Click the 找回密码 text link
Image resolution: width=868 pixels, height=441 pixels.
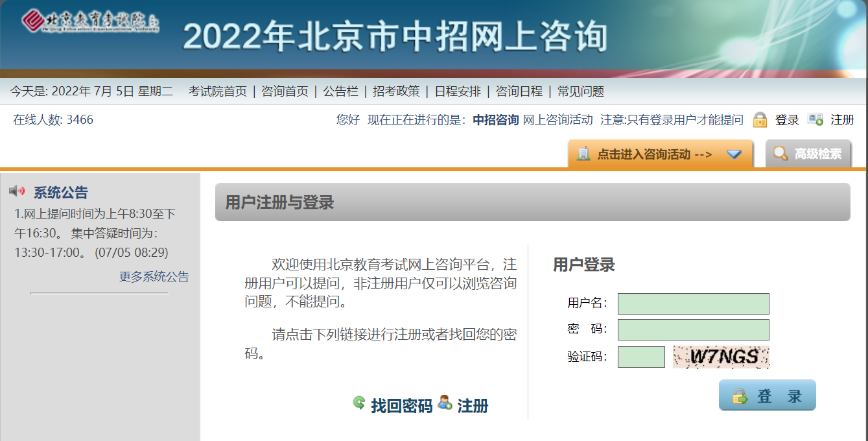click(401, 407)
